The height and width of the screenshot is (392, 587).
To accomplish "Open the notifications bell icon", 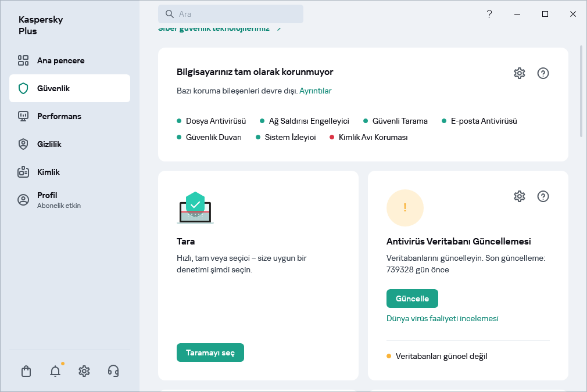I will coord(55,371).
